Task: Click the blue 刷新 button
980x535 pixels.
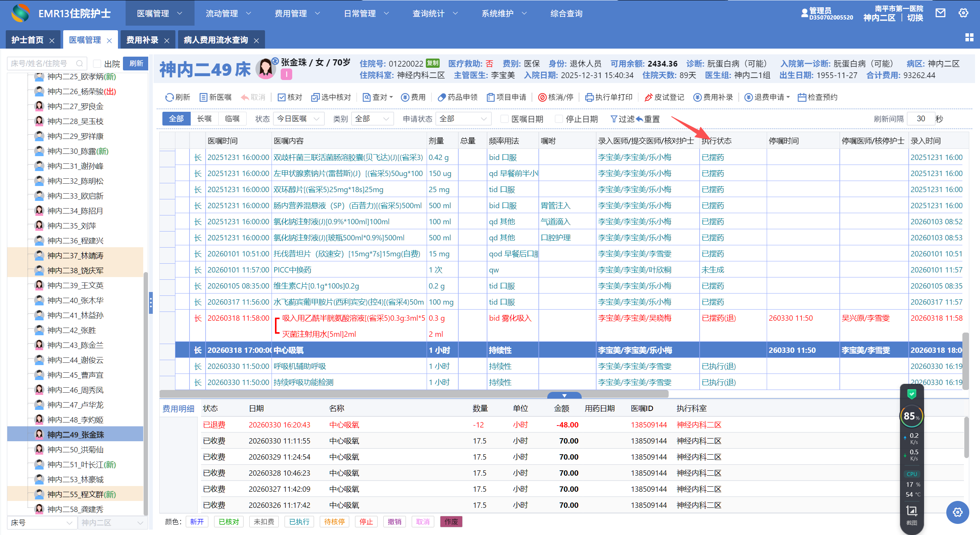Action: pos(136,64)
